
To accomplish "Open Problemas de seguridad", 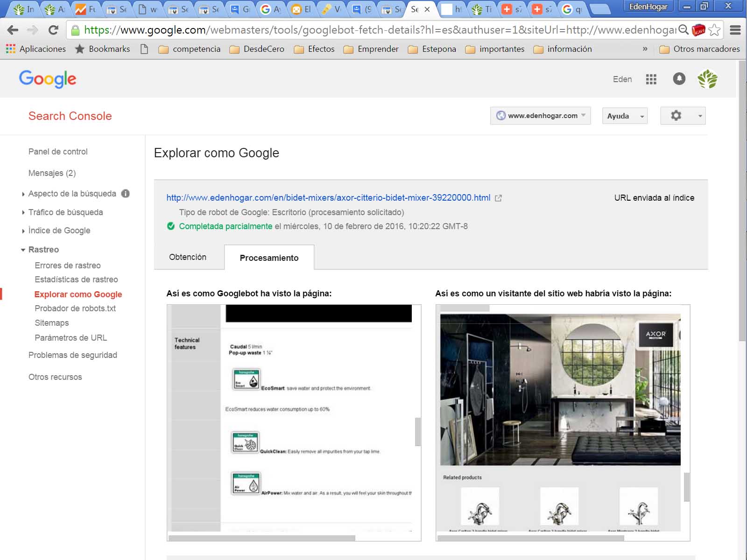I will coord(73,355).
